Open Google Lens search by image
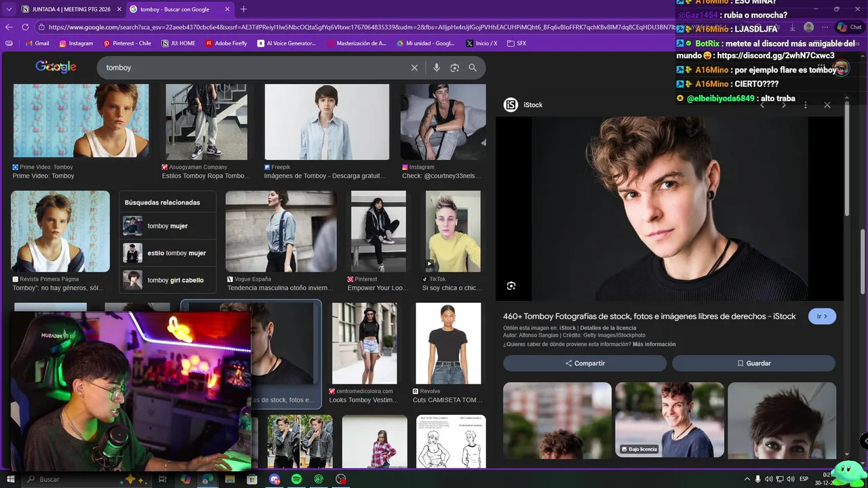 coord(454,68)
